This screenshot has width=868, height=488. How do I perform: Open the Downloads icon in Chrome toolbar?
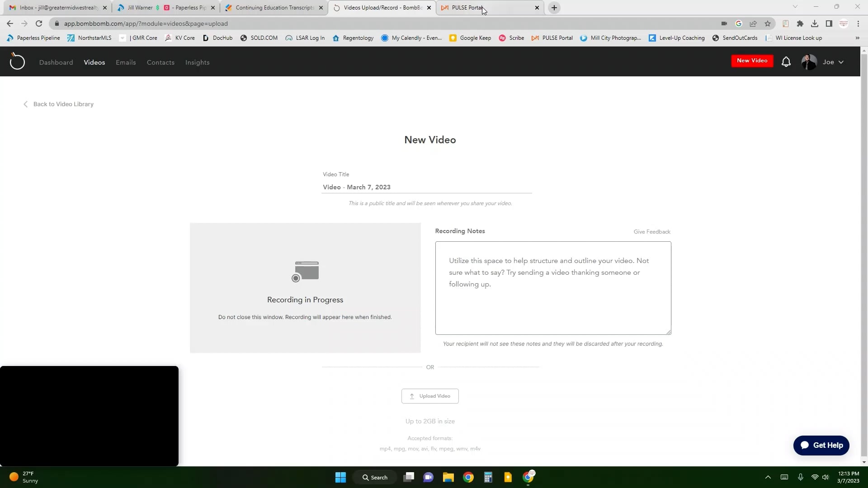[815, 23]
